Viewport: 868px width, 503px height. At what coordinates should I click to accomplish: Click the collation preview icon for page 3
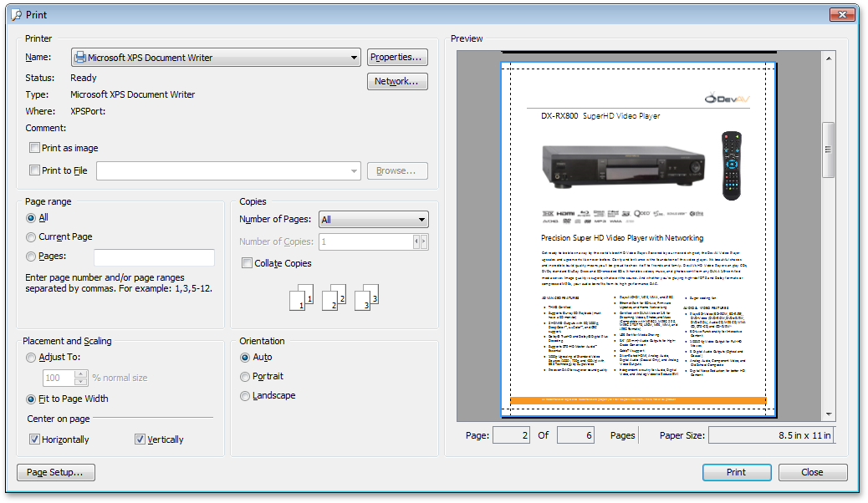[366, 297]
